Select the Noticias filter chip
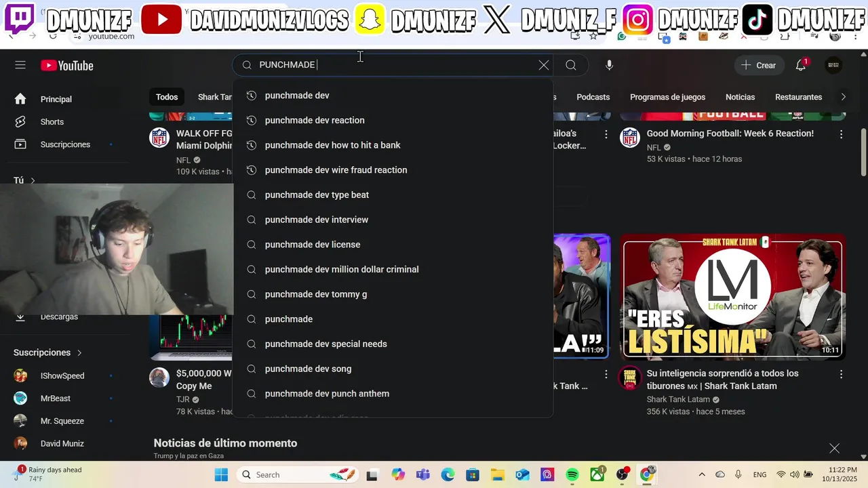The width and height of the screenshot is (868, 488). click(x=740, y=97)
